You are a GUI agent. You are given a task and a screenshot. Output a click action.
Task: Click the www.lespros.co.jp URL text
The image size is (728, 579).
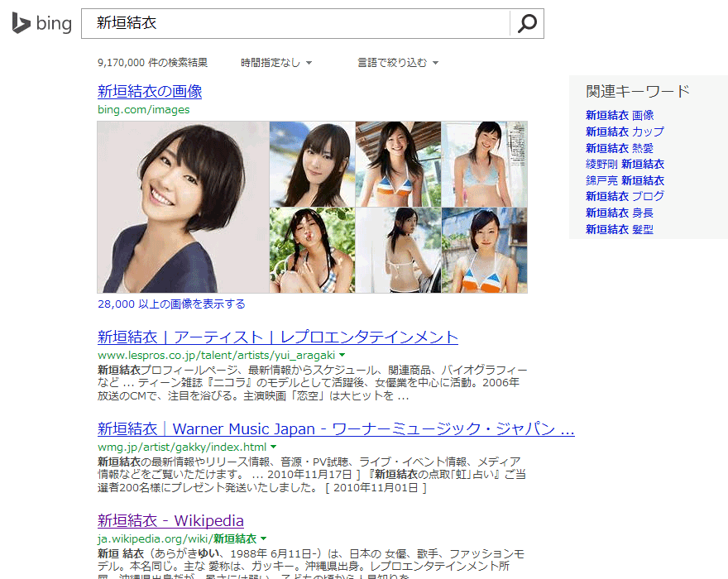(x=216, y=355)
